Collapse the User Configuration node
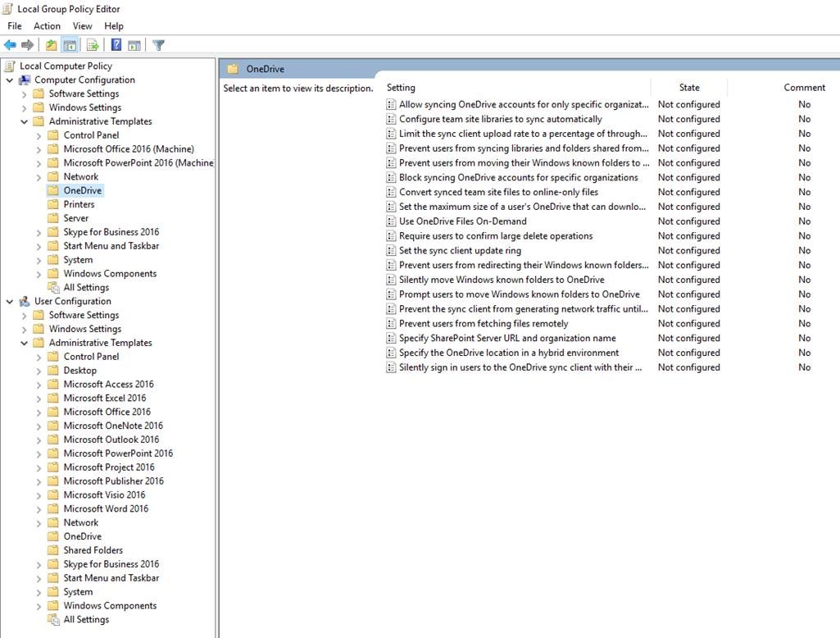The image size is (840, 638). pyautogui.click(x=10, y=301)
